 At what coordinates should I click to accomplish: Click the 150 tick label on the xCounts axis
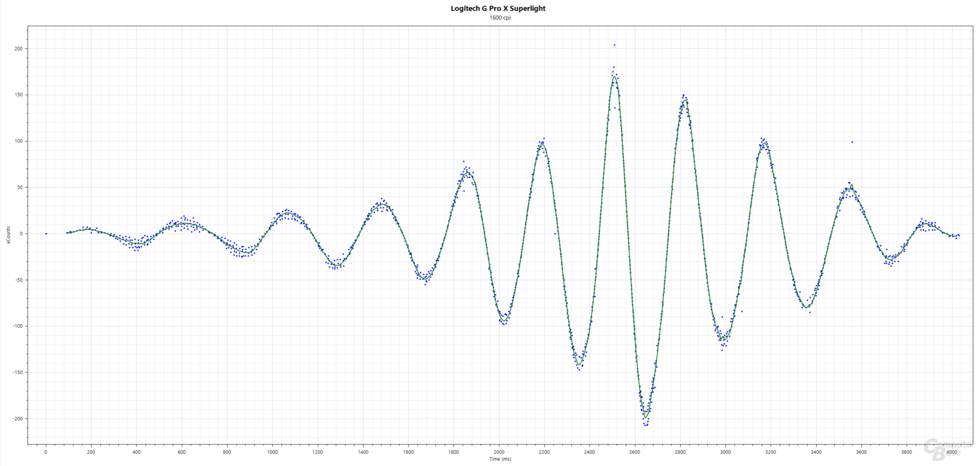pos(18,95)
